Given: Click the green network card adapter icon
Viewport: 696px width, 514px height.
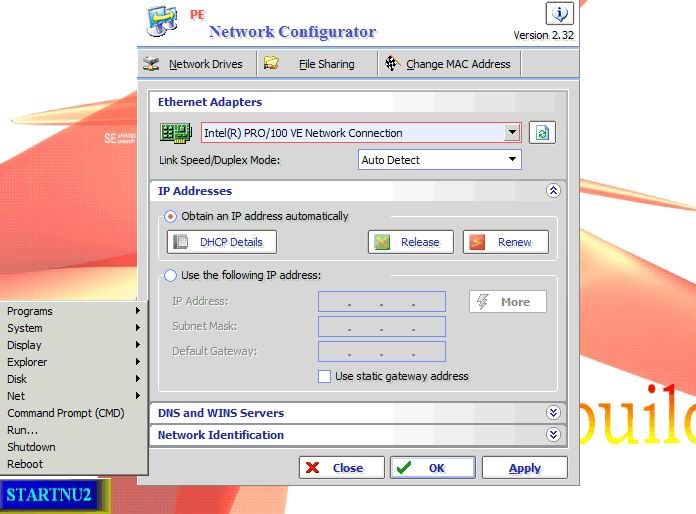Looking at the screenshot, I should [x=176, y=133].
